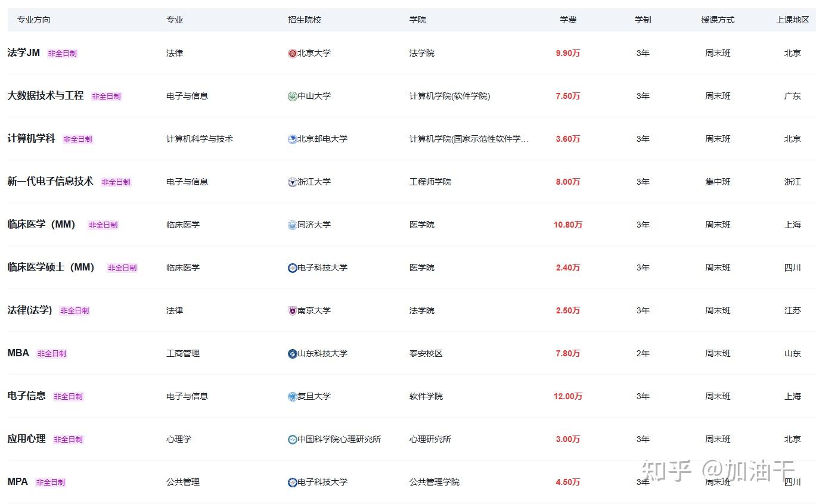The width and height of the screenshot is (816, 504).
Task: Click the 心理学 major cell
Action: 179,439
